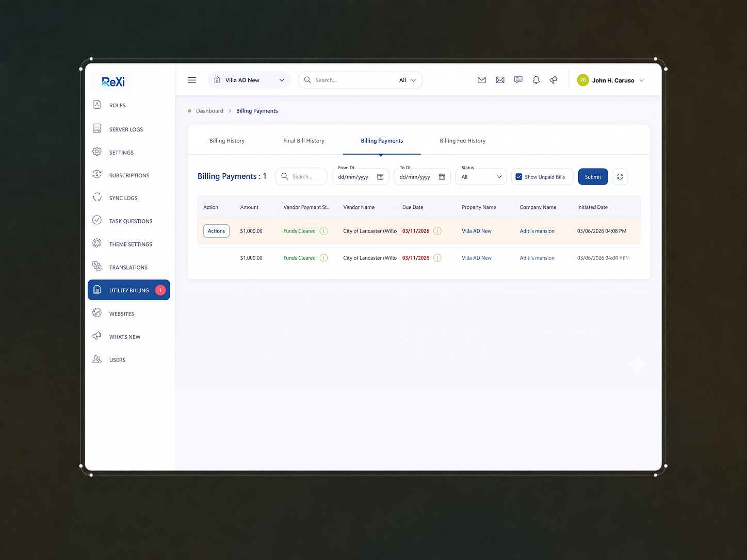The height and width of the screenshot is (560, 747).
Task: Click the Server Logs sidebar icon
Action: pos(97,128)
